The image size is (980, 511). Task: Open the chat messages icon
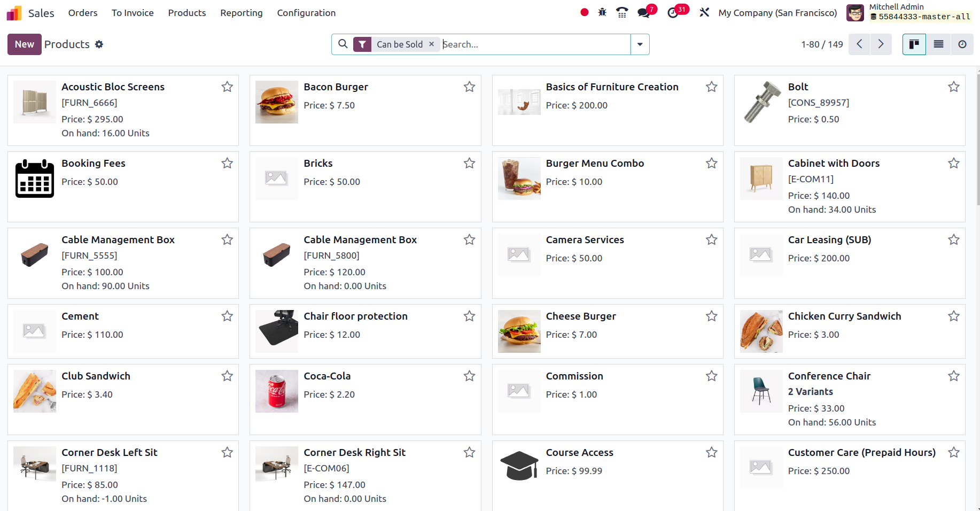642,12
